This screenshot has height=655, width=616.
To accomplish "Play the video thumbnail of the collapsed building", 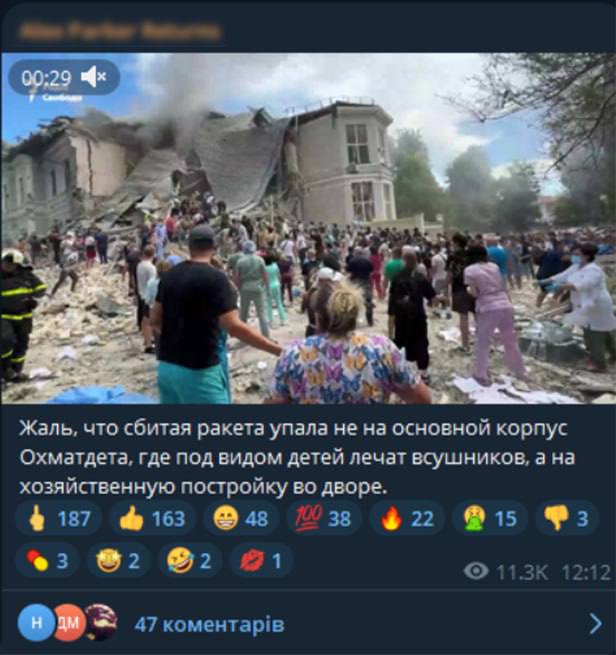I will pos(308,228).
